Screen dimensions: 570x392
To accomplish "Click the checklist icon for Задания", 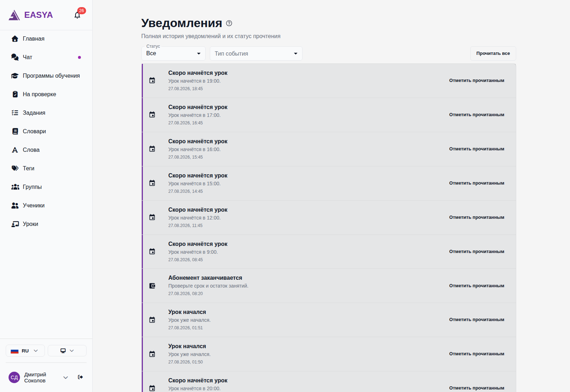I will pos(15,113).
